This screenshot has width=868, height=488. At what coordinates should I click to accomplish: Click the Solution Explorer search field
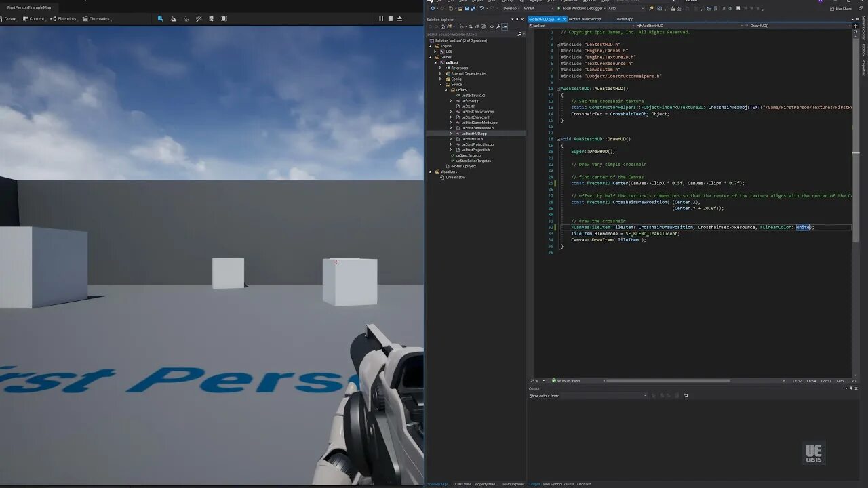point(471,34)
